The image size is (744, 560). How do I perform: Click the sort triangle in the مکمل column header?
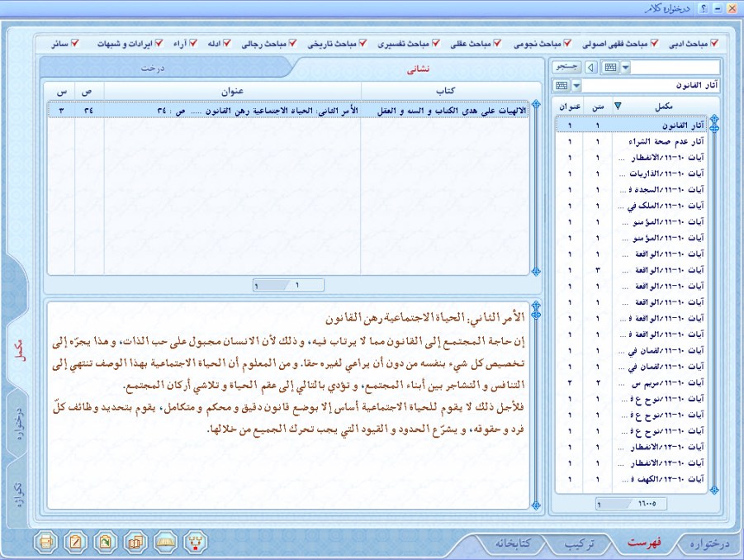(641, 106)
